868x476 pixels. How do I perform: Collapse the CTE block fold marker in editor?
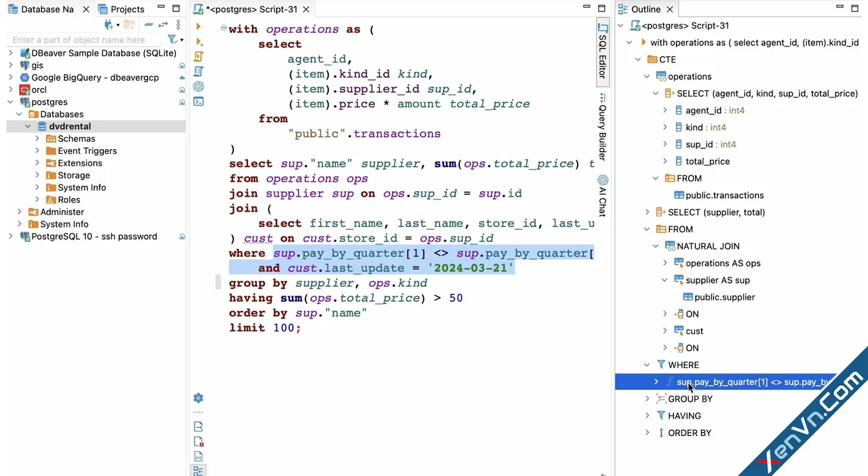coord(224,28)
